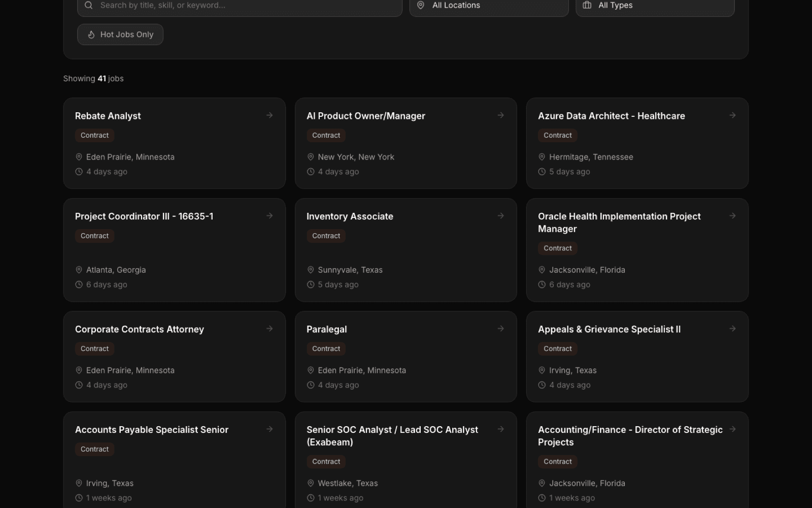812x508 pixels.
Task: Click pin icon beside Hermitage, Tennessee
Action: pyautogui.click(x=542, y=157)
